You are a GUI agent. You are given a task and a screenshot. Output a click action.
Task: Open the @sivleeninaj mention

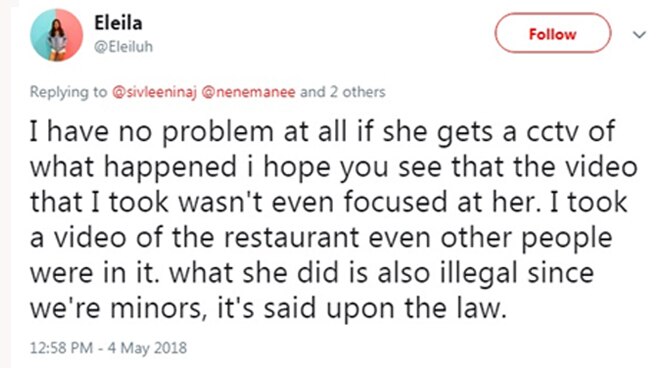click(154, 92)
